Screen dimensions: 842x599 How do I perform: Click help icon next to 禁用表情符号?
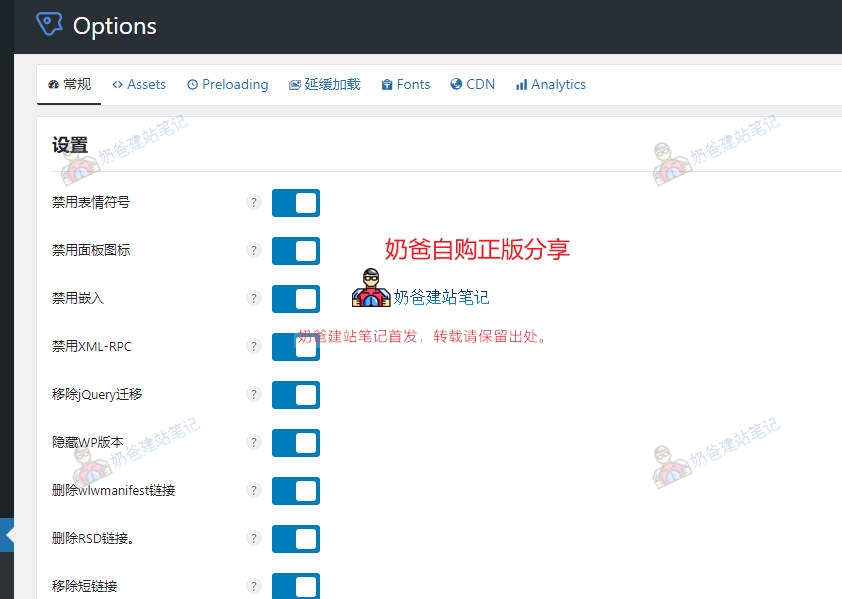click(254, 202)
